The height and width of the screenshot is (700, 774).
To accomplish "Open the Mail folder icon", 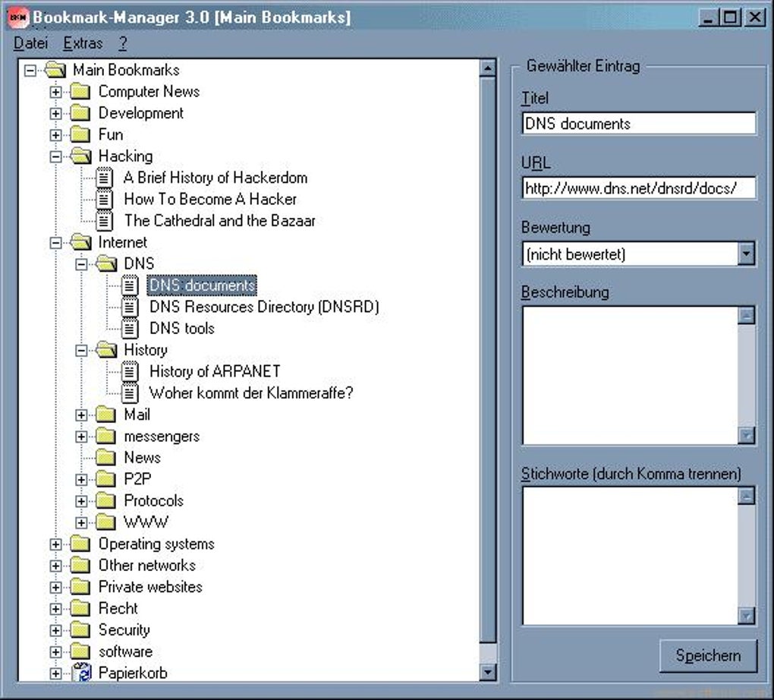I will tap(105, 415).
